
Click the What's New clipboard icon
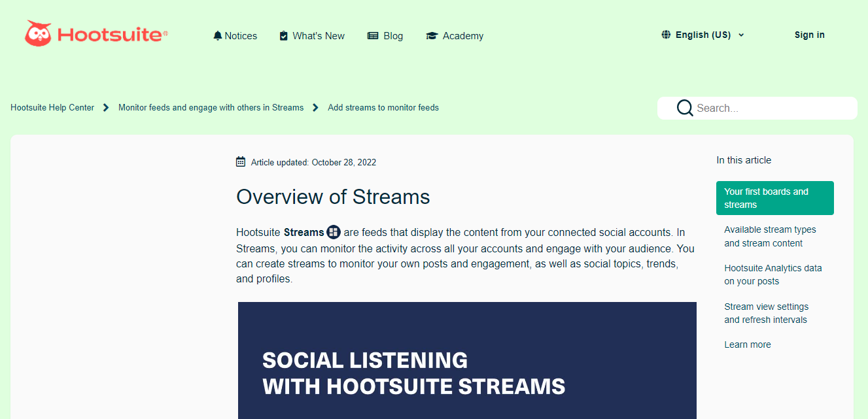pyautogui.click(x=283, y=36)
